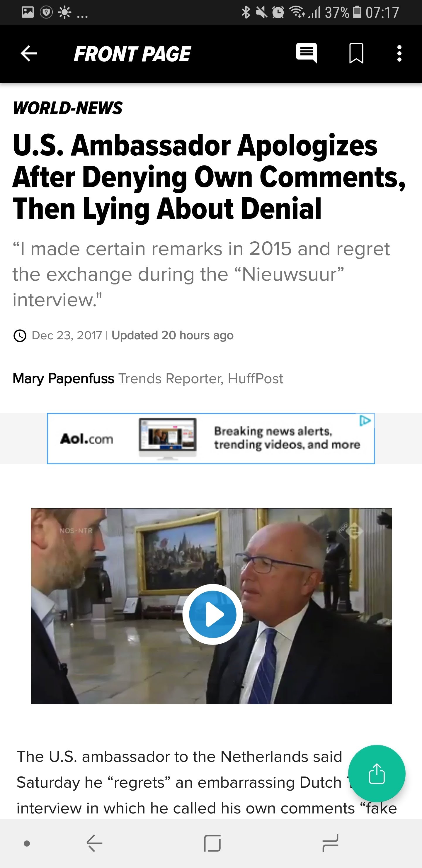Open the three-dot overflow menu

point(399,54)
